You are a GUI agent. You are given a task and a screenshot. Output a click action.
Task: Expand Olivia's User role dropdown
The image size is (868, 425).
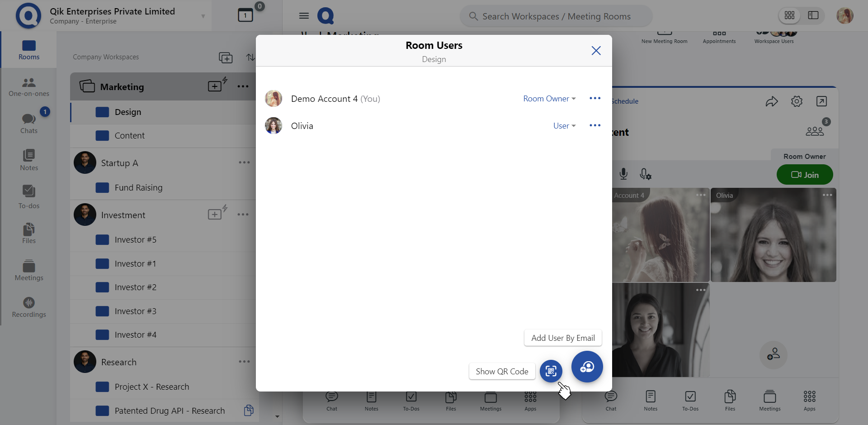point(564,126)
